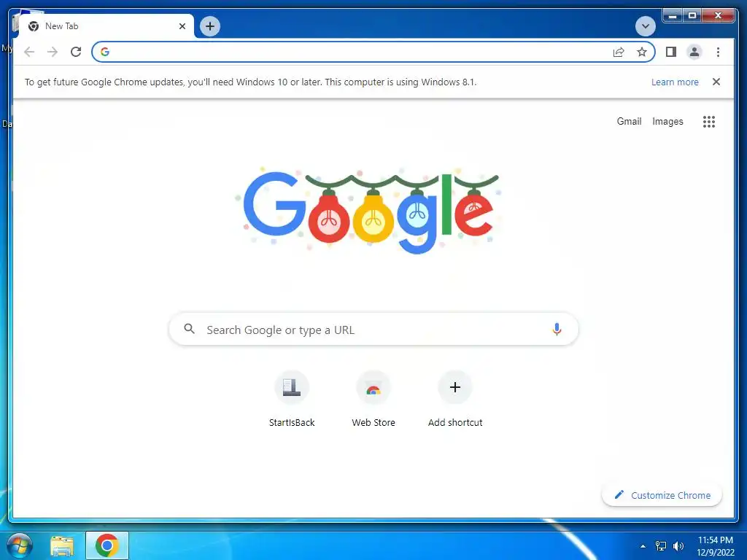Click the browser back arrow

tap(29, 52)
